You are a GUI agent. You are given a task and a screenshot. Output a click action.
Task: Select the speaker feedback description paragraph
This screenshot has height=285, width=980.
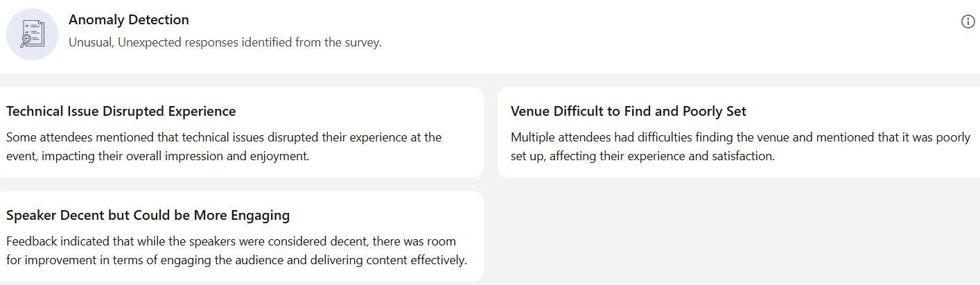pos(237,250)
